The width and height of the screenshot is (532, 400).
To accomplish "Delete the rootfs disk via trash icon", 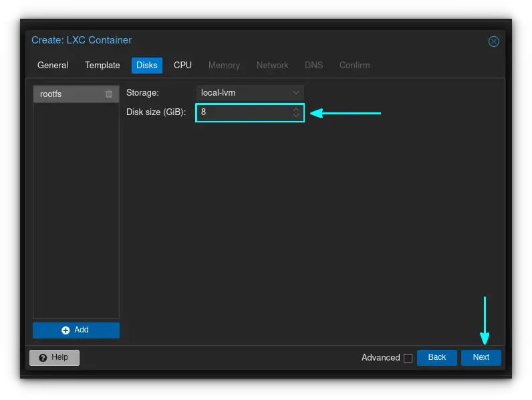I will [108, 94].
